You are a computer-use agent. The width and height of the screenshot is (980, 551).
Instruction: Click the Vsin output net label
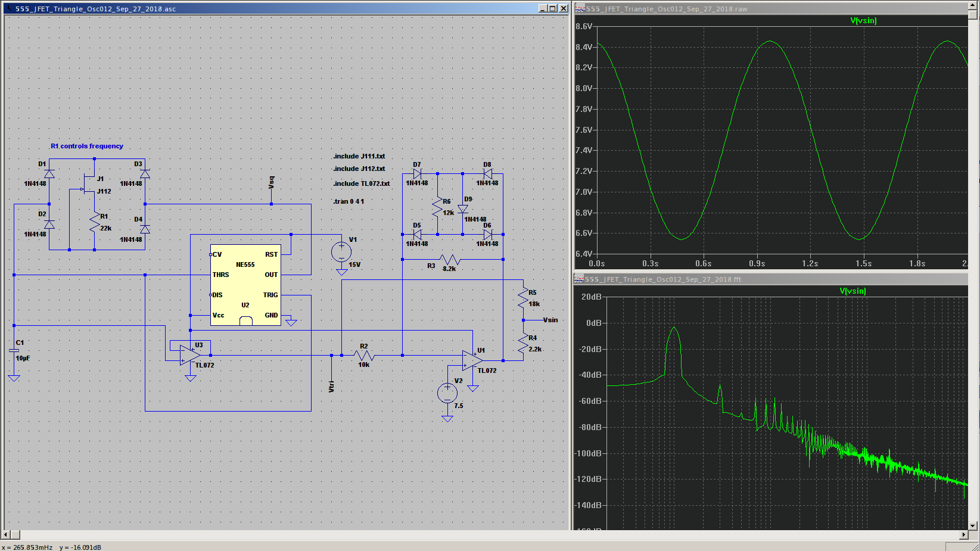tap(550, 320)
